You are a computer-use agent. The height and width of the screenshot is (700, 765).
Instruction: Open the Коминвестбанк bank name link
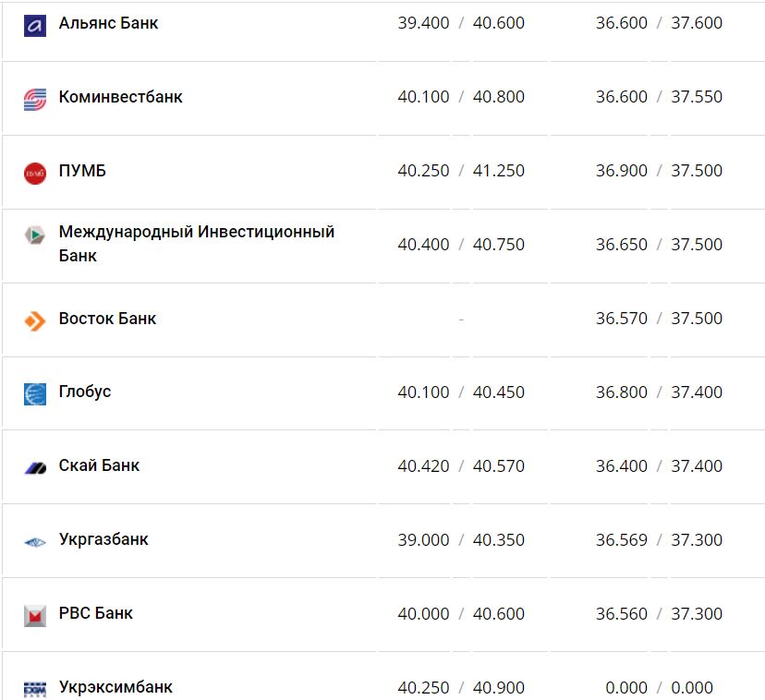pyautogui.click(x=120, y=97)
